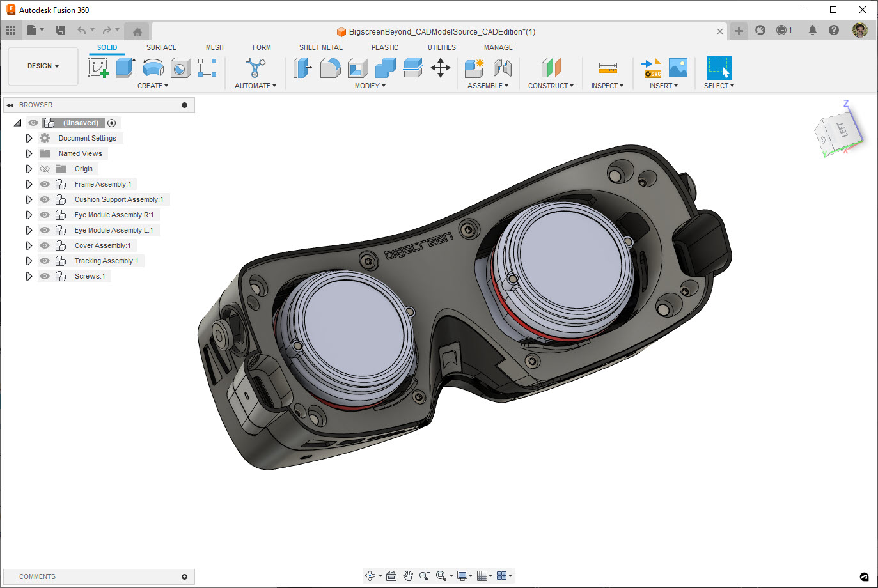The image size is (878, 588).
Task: Select the Extrude tool
Action: (x=125, y=67)
